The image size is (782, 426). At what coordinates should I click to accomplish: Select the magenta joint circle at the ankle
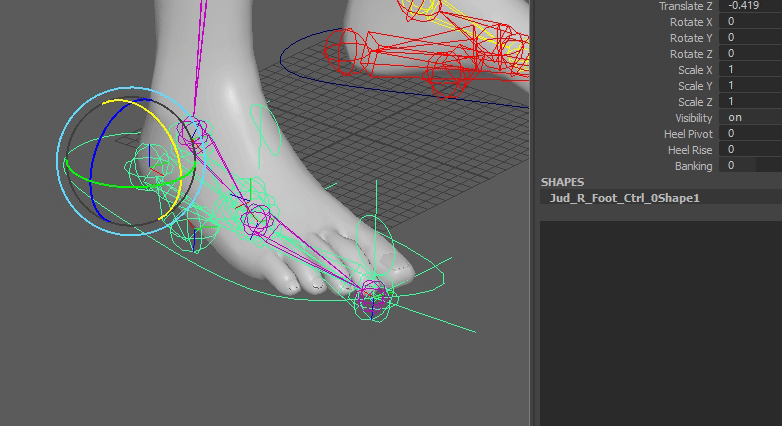pyautogui.click(x=192, y=132)
